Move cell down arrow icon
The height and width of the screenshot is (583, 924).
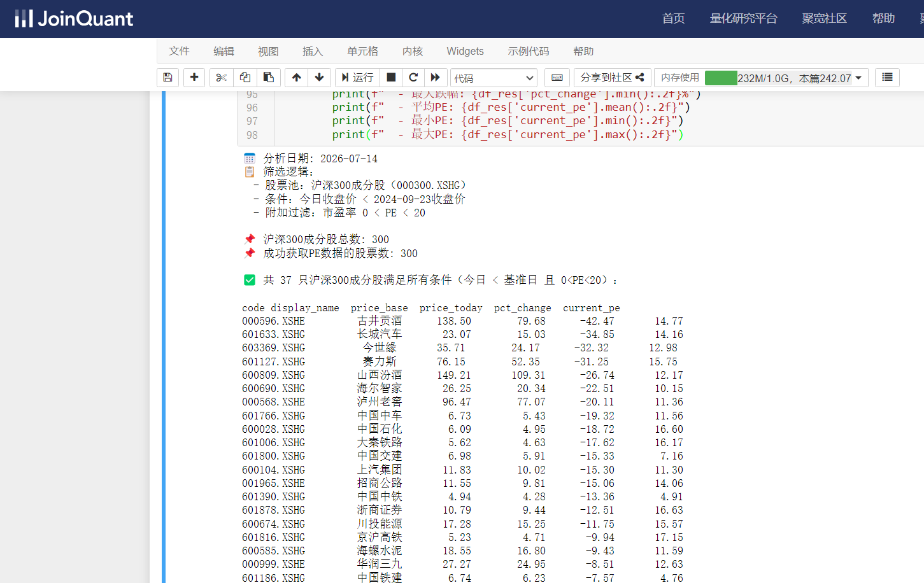[319, 77]
